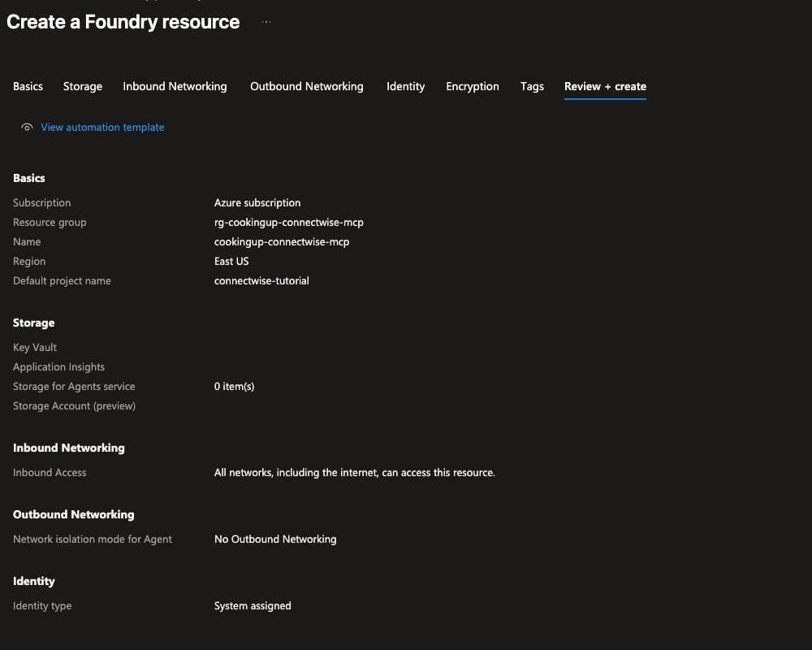Click the 'Default project name' label
This screenshot has height=650, width=812.
[x=63, y=281]
